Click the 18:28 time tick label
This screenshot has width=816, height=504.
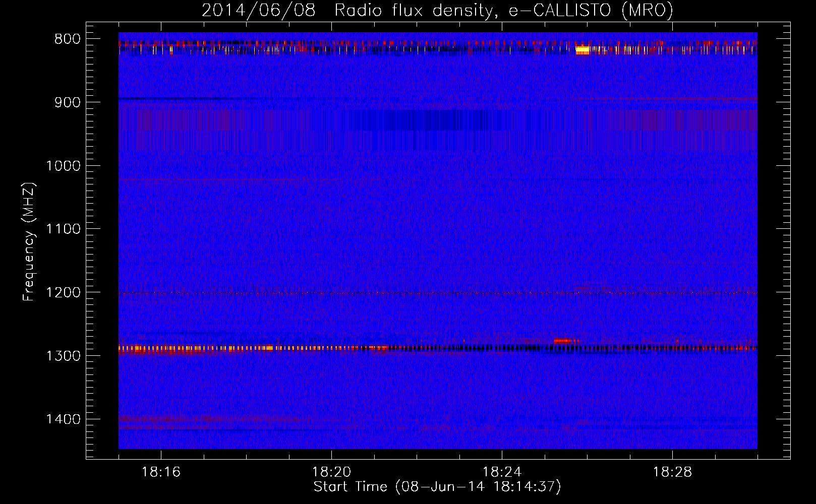coord(672,472)
